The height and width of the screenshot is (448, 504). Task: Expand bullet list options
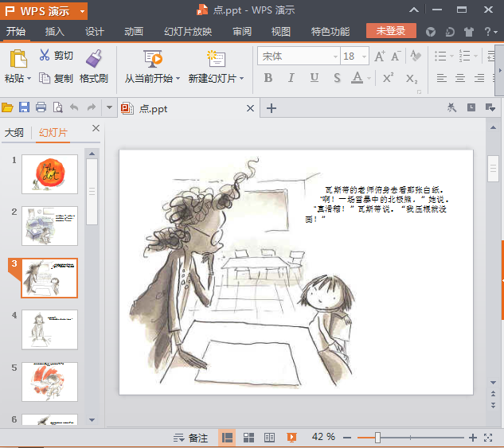pos(451,56)
